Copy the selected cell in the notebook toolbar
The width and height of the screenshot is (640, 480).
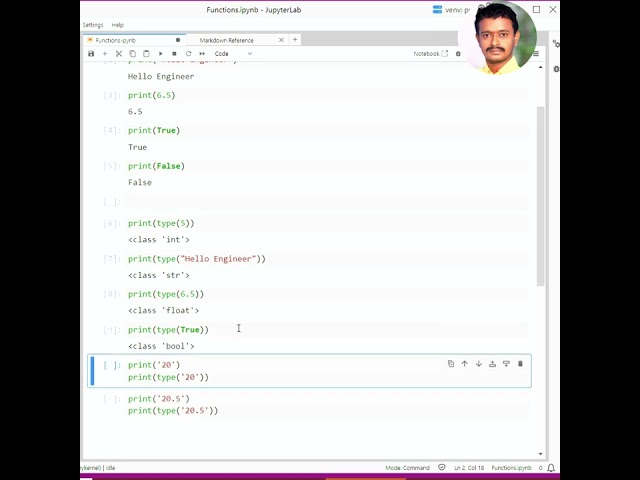click(x=133, y=53)
